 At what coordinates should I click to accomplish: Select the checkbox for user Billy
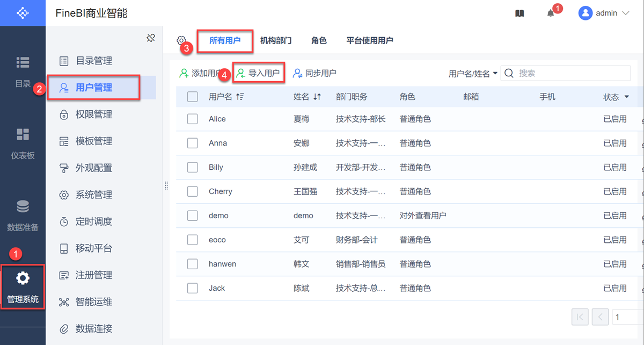click(x=193, y=167)
